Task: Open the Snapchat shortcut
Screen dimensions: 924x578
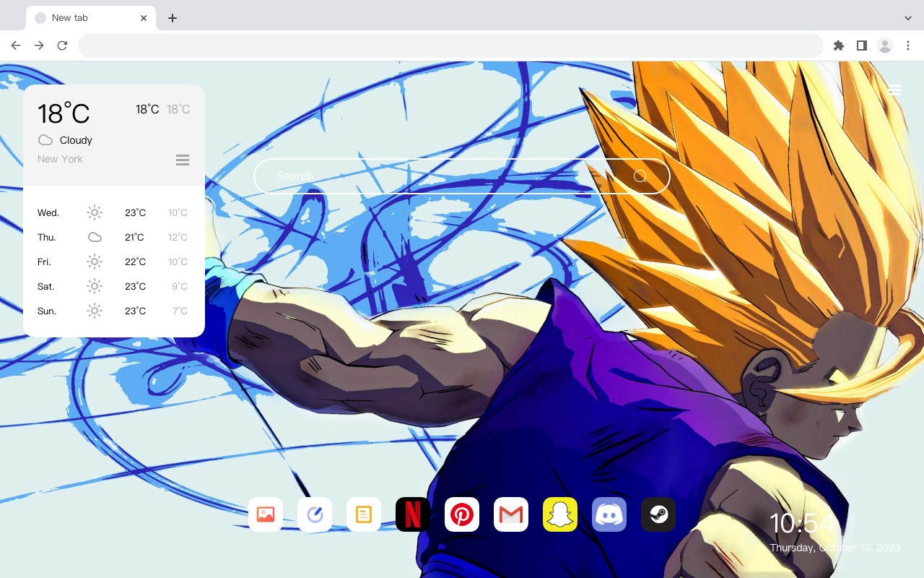Action: [x=560, y=514]
